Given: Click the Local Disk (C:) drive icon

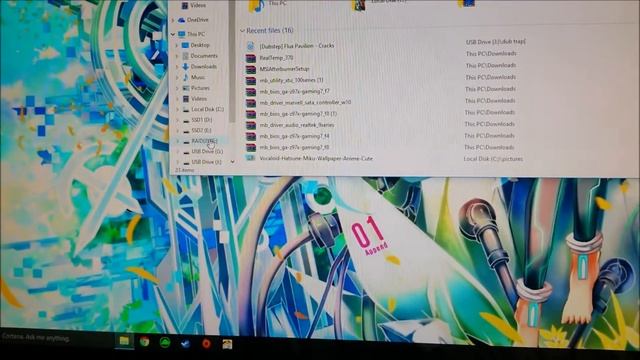Looking at the screenshot, I should 186,110.
